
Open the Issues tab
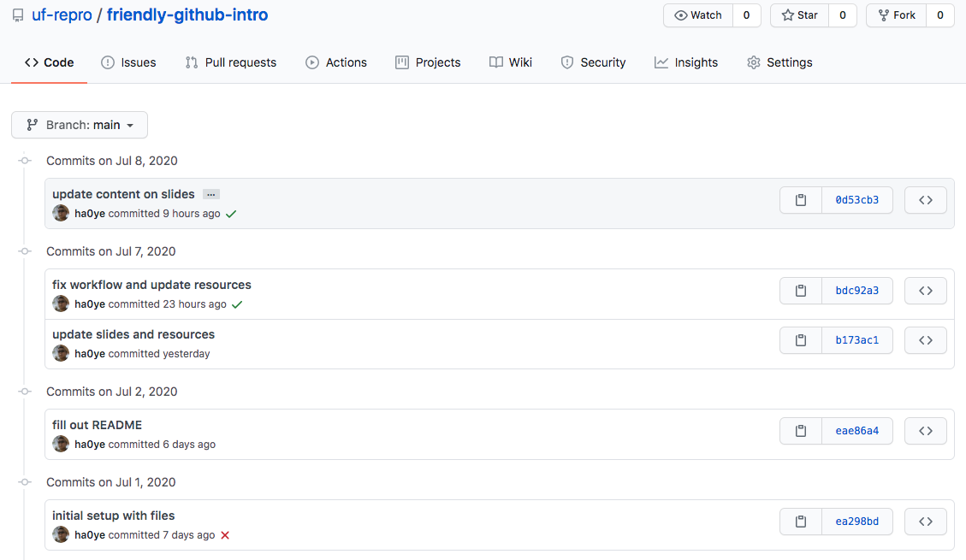click(x=128, y=62)
